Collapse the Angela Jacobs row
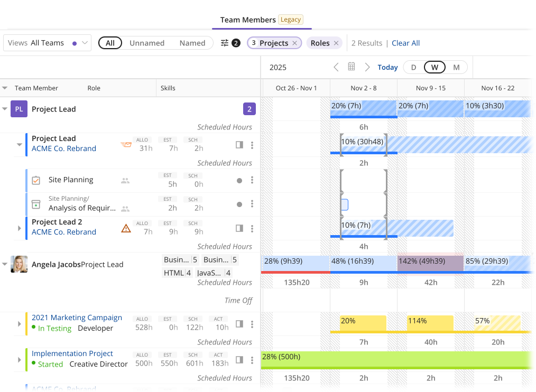Screen dimensions: 536x392 click(x=5, y=264)
